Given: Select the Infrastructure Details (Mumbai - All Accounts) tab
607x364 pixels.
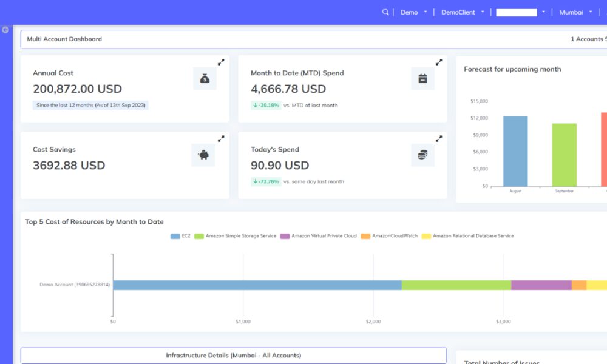Looking at the screenshot, I should pyautogui.click(x=234, y=356).
